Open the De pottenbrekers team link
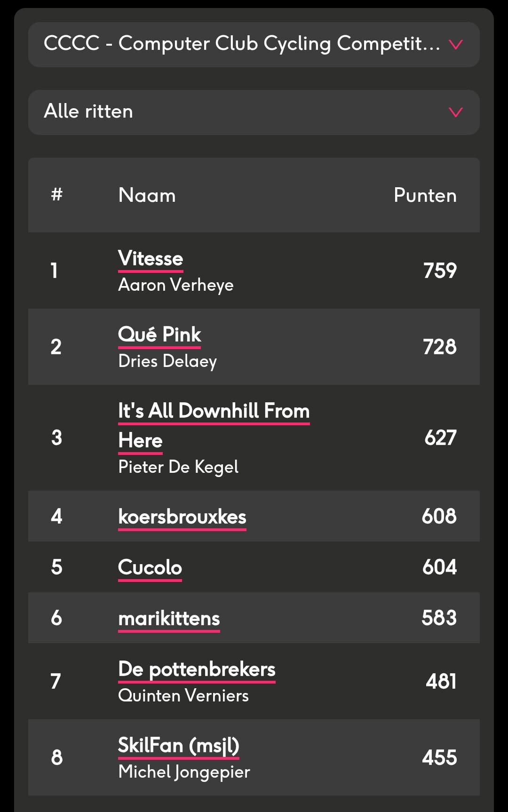The width and height of the screenshot is (508, 812). point(197,669)
